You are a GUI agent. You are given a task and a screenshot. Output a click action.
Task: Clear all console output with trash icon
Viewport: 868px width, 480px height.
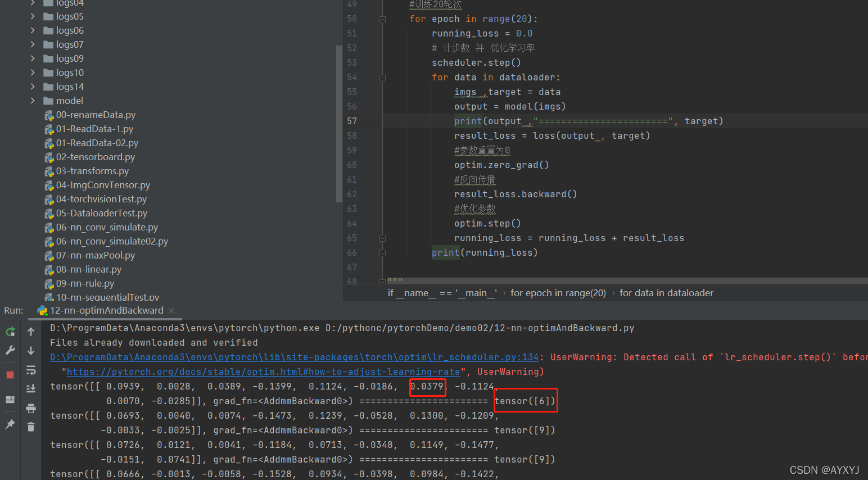(31, 427)
